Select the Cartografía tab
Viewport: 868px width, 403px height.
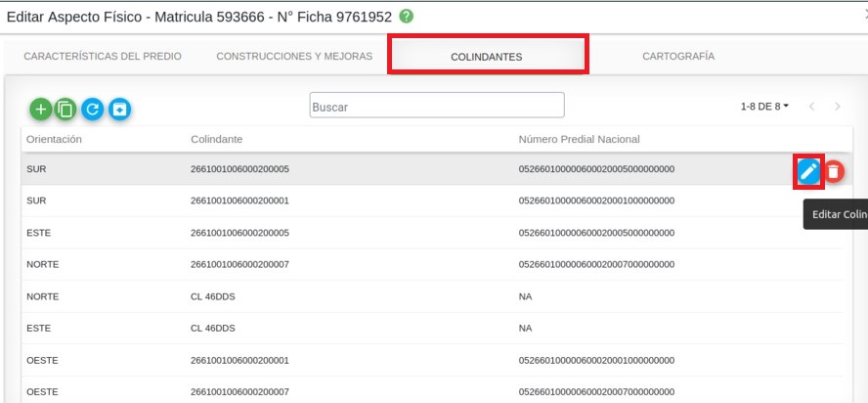(x=678, y=56)
